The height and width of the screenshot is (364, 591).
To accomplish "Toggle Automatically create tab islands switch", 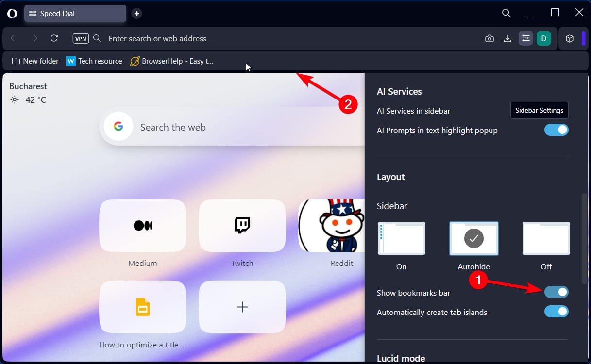I will 556,312.
